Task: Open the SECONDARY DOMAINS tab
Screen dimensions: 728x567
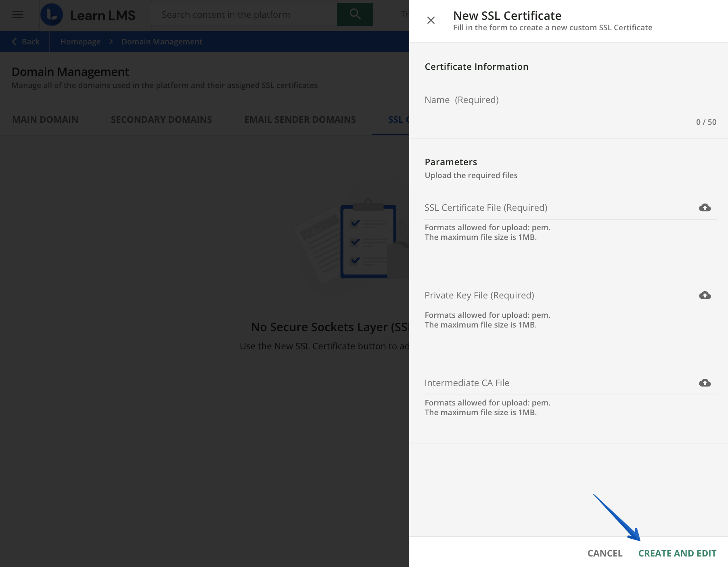Action: coord(161,119)
